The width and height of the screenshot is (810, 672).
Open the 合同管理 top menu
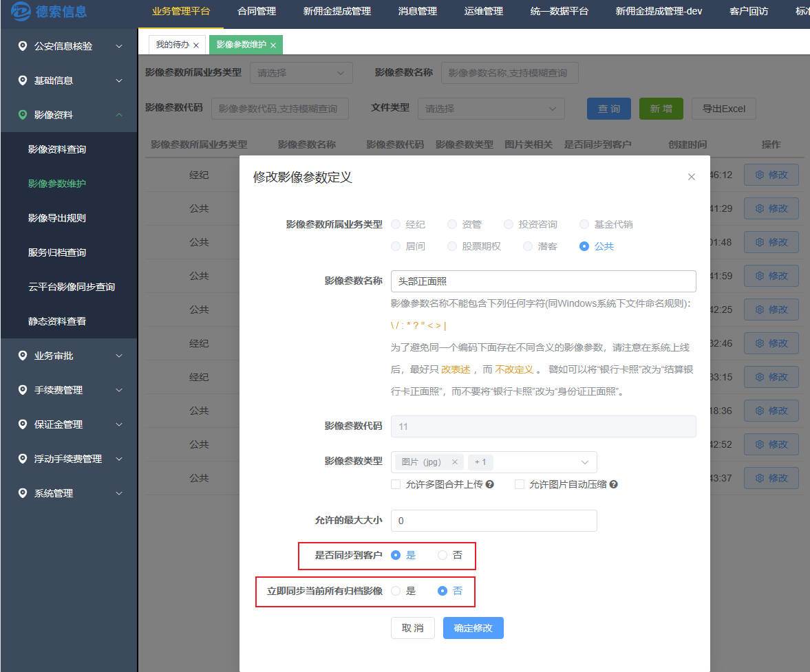(257, 12)
